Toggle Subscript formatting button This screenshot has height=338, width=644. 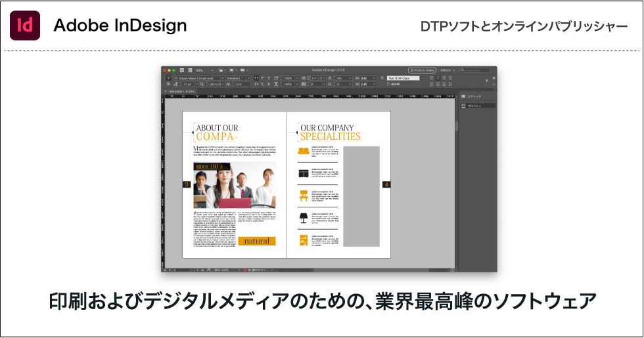tap(262, 84)
